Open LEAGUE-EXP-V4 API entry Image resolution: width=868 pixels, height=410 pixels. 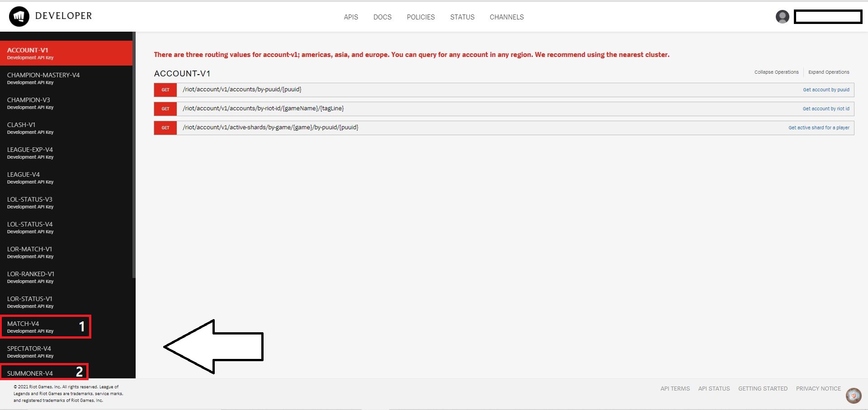coord(66,153)
